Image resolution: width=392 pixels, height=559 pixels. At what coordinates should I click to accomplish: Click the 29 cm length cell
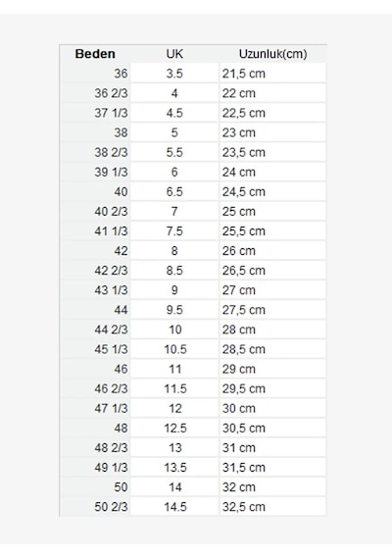(x=272, y=369)
